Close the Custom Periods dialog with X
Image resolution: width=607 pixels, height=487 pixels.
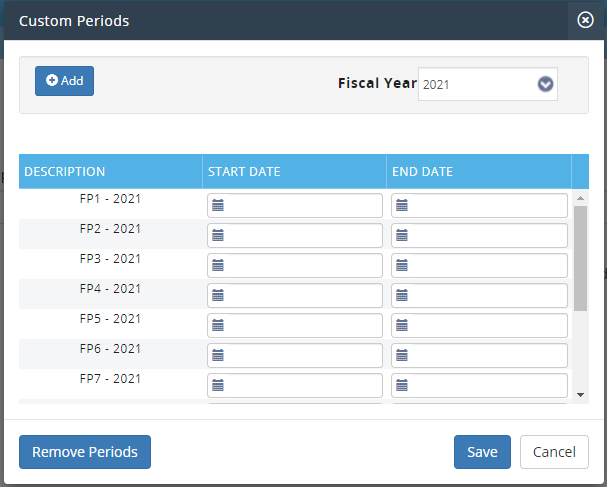point(586,19)
